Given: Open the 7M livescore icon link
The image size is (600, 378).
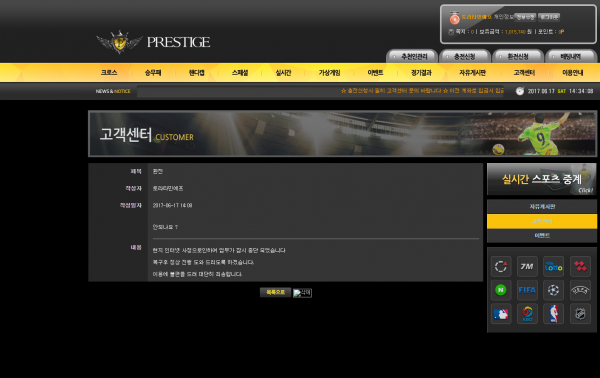Looking at the screenshot, I should [527, 266].
